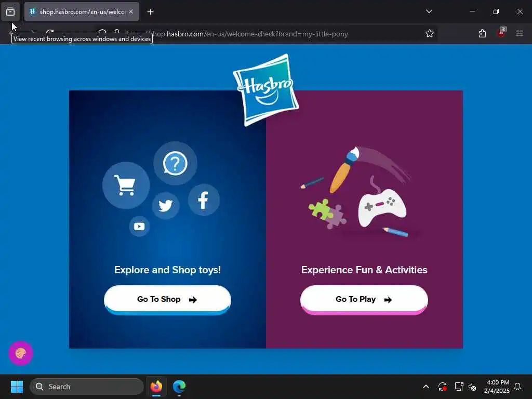Open the cookie preferences round button
Viewport: 532px width, 399px height.
coord(21,353)
